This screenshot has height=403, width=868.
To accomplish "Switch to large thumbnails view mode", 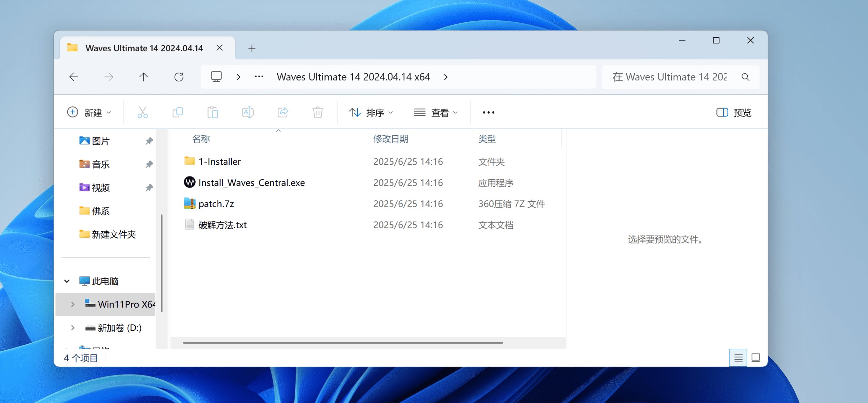I will [x=756, y=358].
